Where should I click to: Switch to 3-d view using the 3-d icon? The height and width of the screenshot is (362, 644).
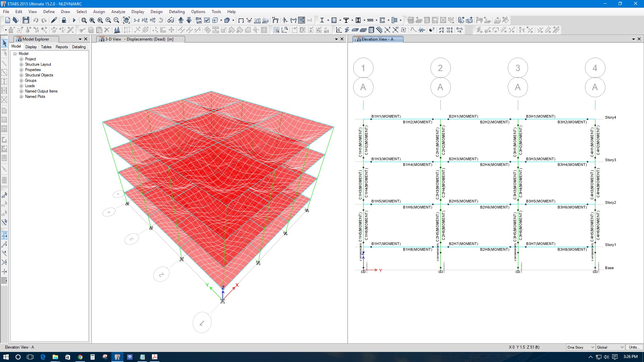(x=136, y=20)
